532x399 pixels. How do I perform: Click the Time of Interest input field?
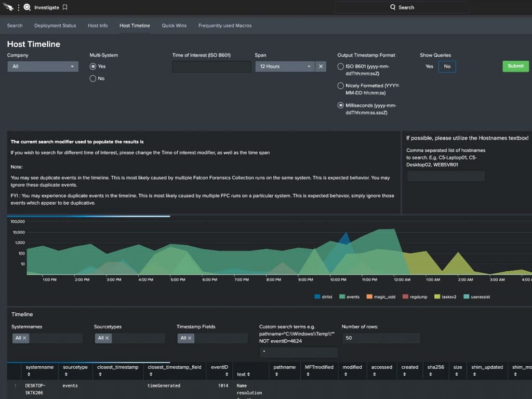[211, 66]
